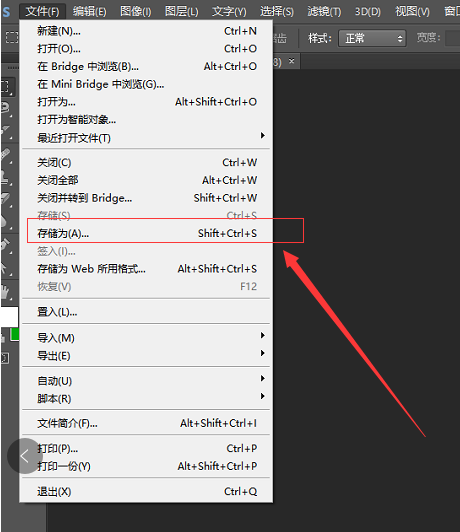Open the 编辑(E) menu
Viewport: 460px width, 532px height.
click(90, 12)
